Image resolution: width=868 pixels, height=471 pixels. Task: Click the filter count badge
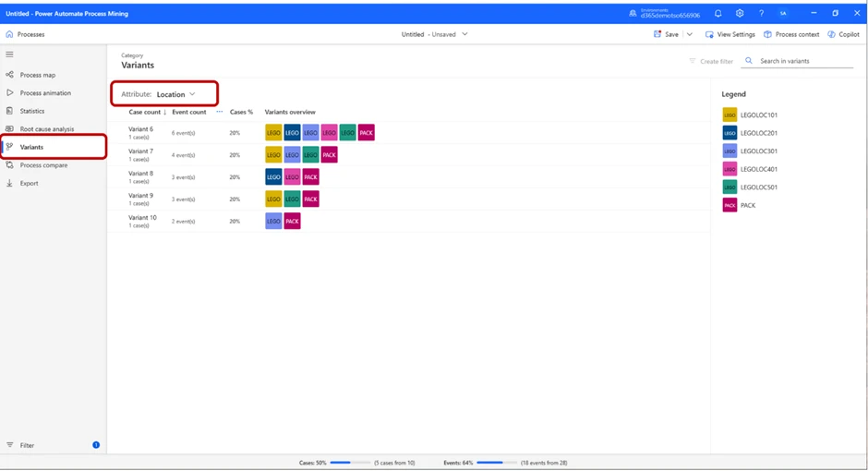(96, 445)
